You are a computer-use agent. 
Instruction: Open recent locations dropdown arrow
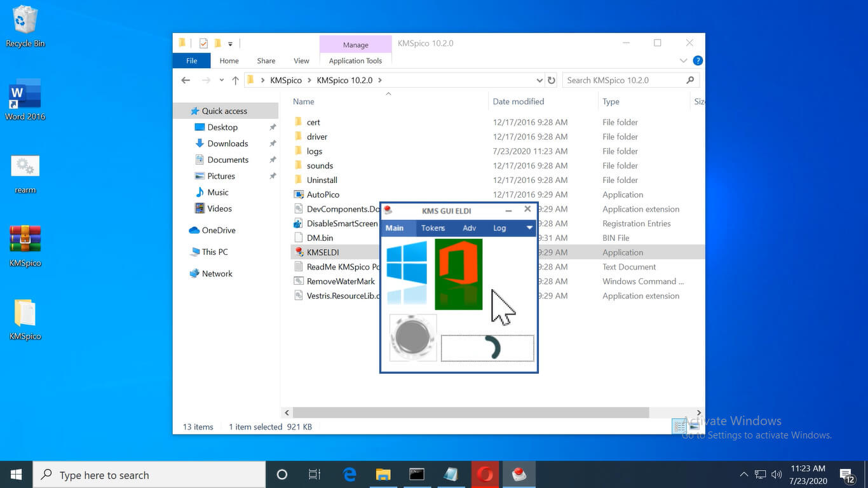[x=221, y=81]
